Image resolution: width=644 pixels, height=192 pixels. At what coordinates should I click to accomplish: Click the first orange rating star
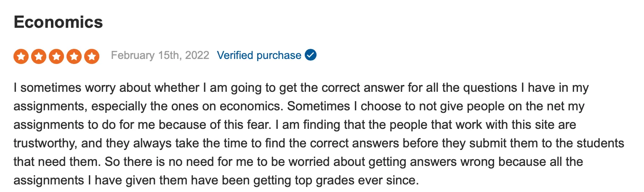click(x=21, y=56)
